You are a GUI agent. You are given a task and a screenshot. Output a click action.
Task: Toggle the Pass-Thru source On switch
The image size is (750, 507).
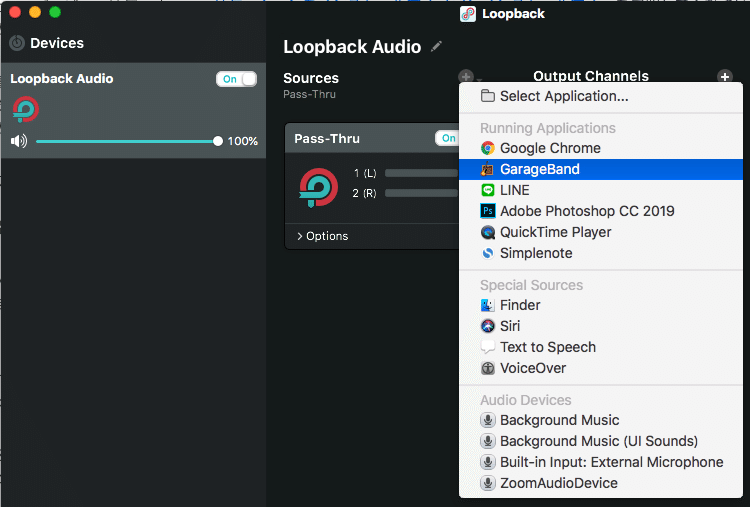[446, 138]
